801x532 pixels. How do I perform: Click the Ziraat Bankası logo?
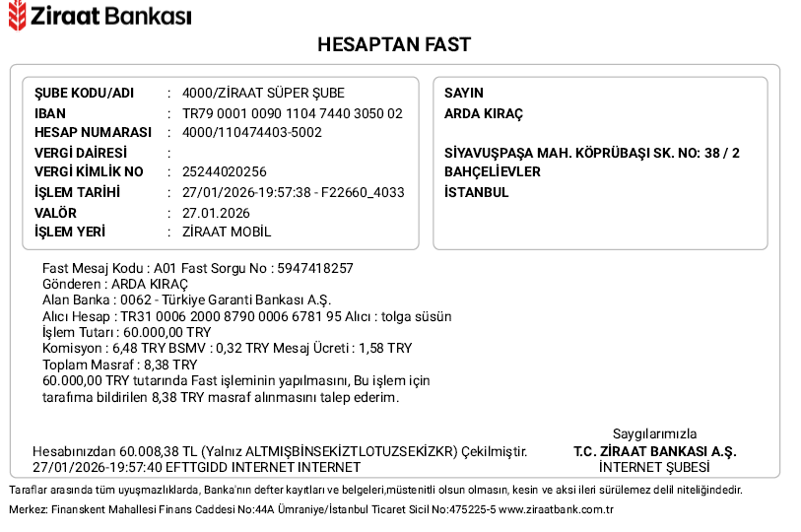click(x=100, y=16)
